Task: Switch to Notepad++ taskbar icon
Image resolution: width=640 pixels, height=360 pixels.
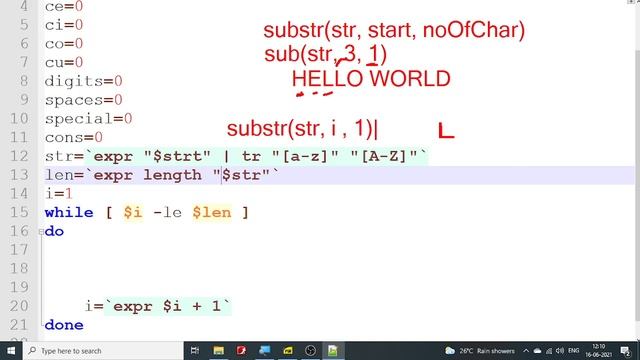Action: (333, 351)
